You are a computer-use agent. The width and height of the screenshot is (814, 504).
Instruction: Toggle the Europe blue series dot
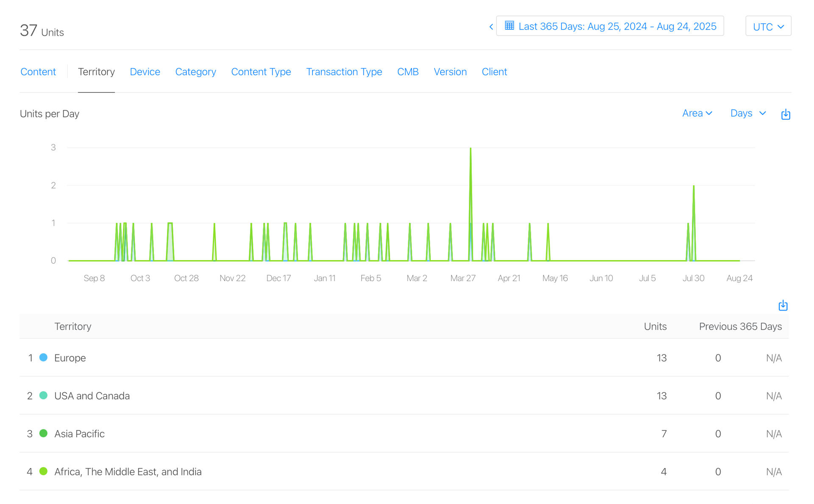click(43, 357)
